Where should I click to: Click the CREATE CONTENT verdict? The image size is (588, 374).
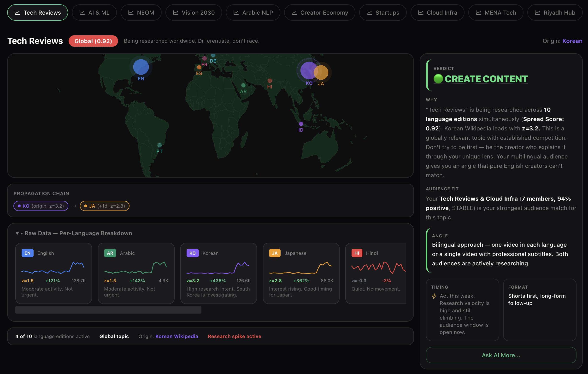(x=486, y=79)
